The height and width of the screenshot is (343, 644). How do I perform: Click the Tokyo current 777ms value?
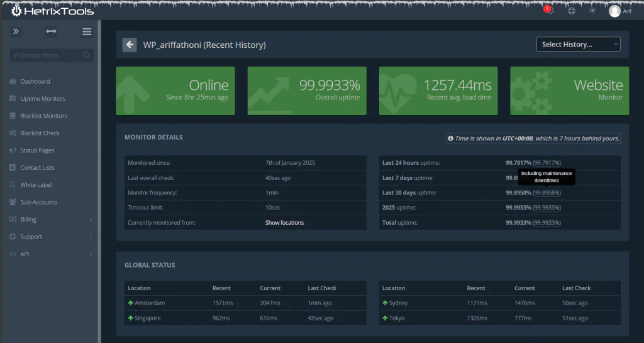[x=523, y=318]
